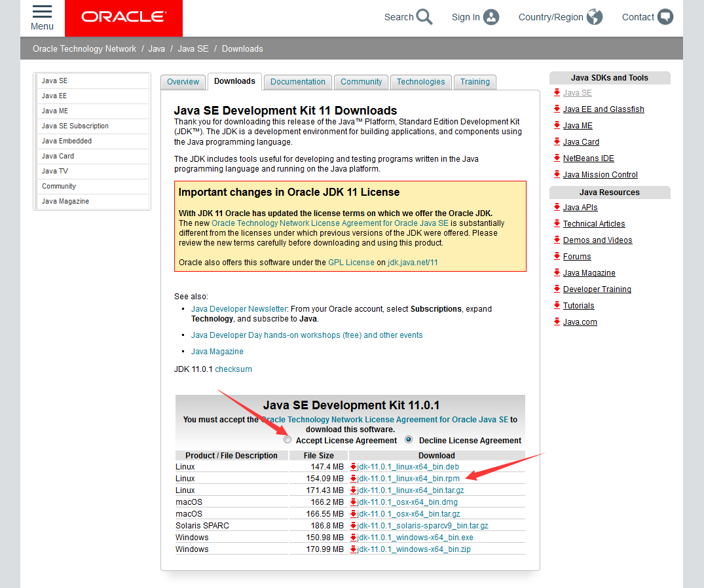Open the GPL License link
Viewport: 704px width, 588px height.
click(351, 263)
